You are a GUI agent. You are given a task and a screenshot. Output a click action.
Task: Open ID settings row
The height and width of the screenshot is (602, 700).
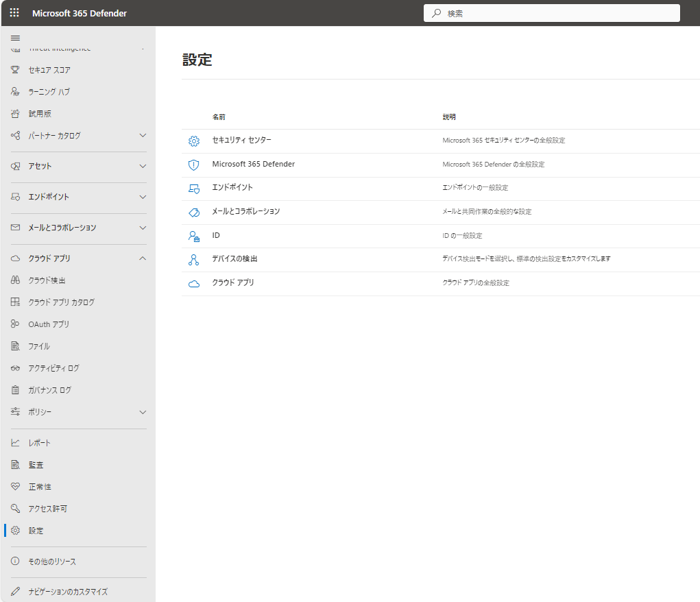click(441, 237)
